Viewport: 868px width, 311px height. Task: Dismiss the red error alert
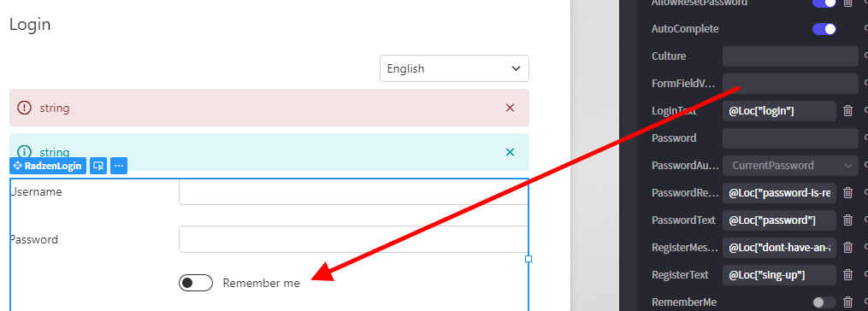(x=511, y=108)
